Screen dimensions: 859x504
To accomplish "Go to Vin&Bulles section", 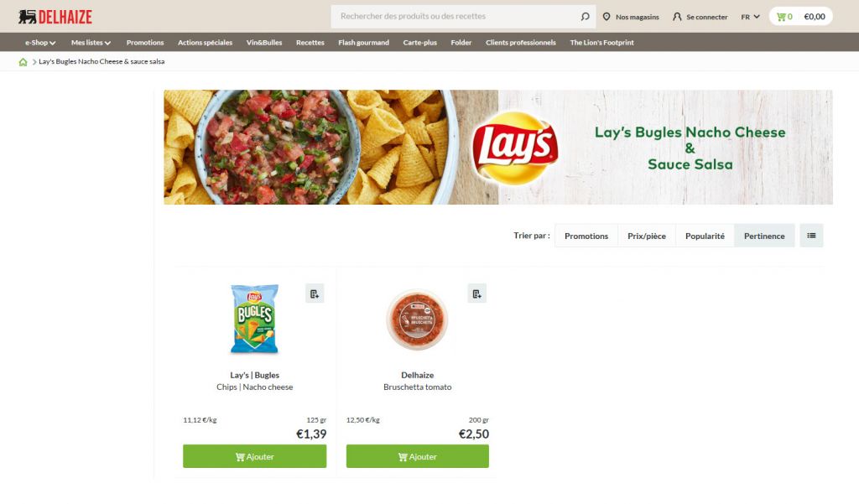I will tap(264, 42).
